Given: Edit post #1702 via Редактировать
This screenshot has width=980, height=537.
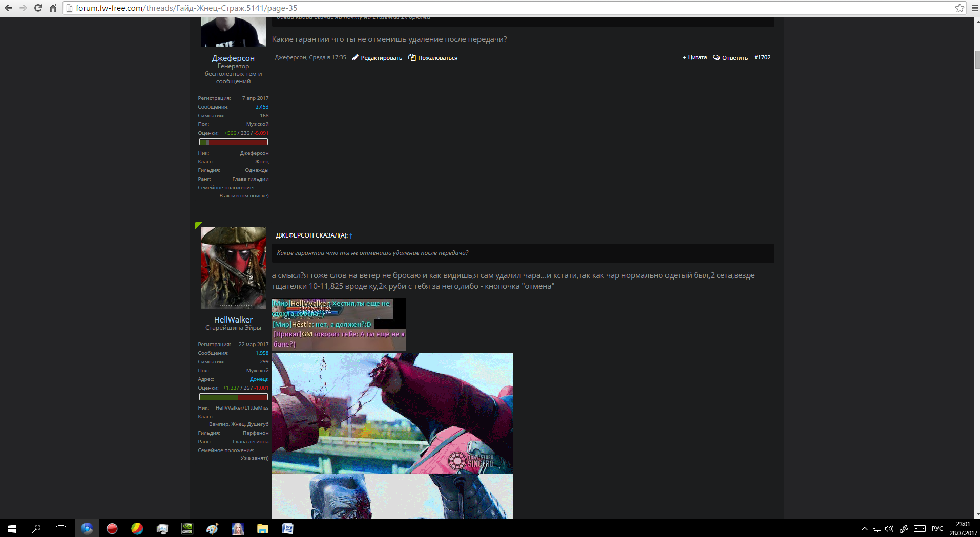Looking at the screenshot, I should coord(377,58).
